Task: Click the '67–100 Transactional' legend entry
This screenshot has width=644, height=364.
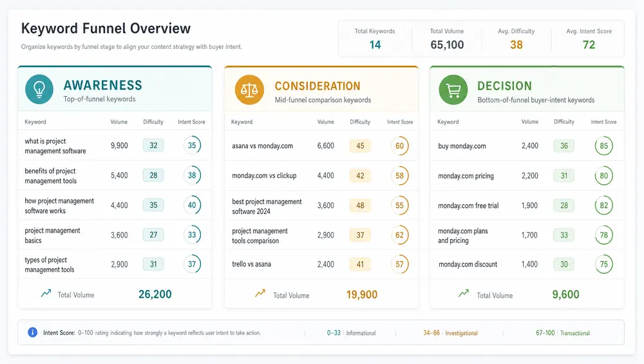Action: click(x=563, y=333)
